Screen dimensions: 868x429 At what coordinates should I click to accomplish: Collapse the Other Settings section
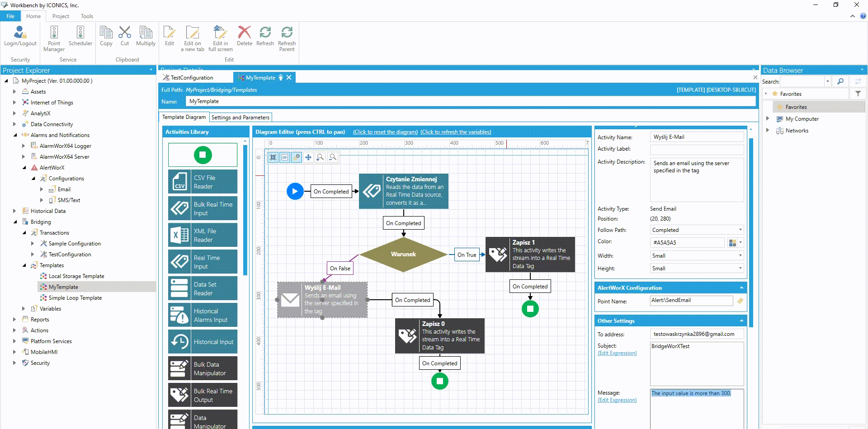coord(741,321)
